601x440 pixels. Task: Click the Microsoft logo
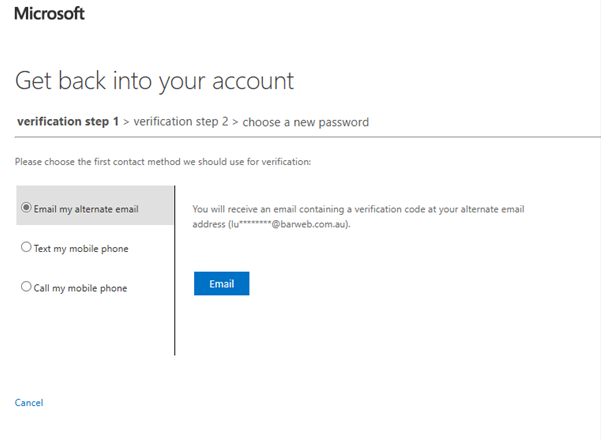click(x=49, y=13)
